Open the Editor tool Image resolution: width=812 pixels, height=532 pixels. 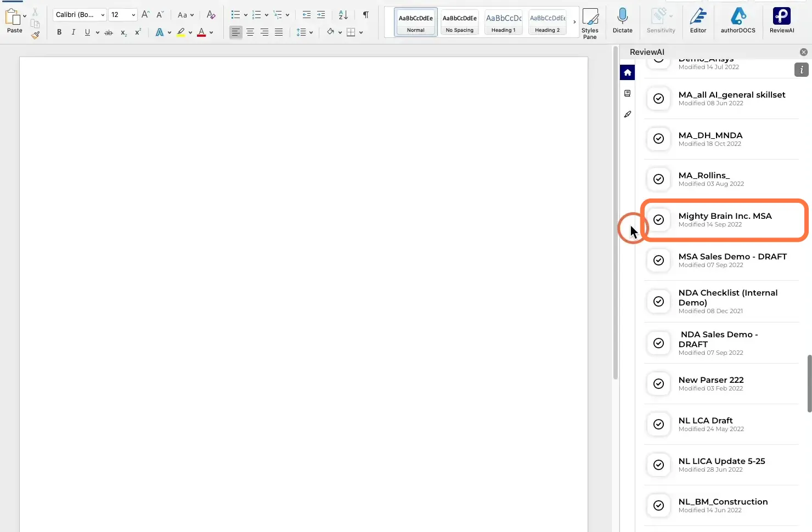pos(698,21)
